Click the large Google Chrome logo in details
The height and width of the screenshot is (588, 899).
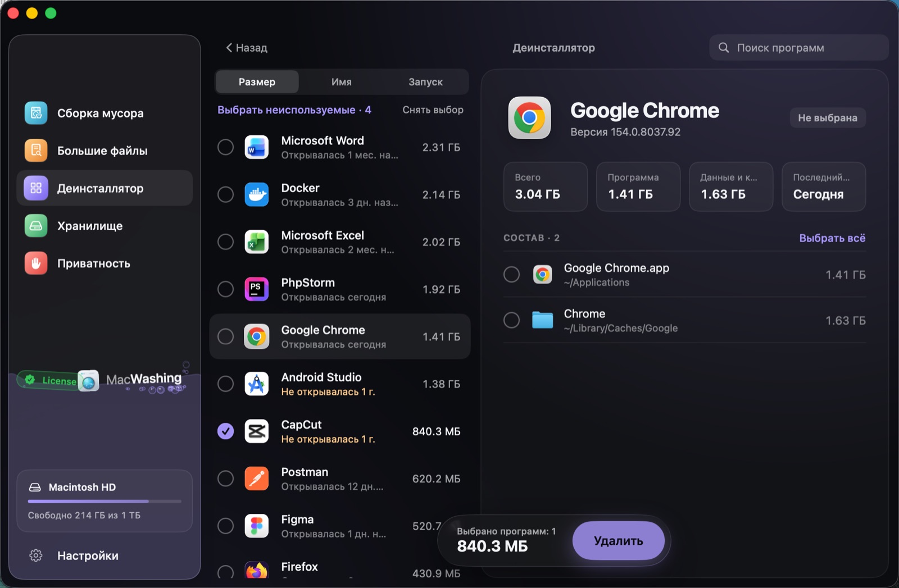pos(529,117)
